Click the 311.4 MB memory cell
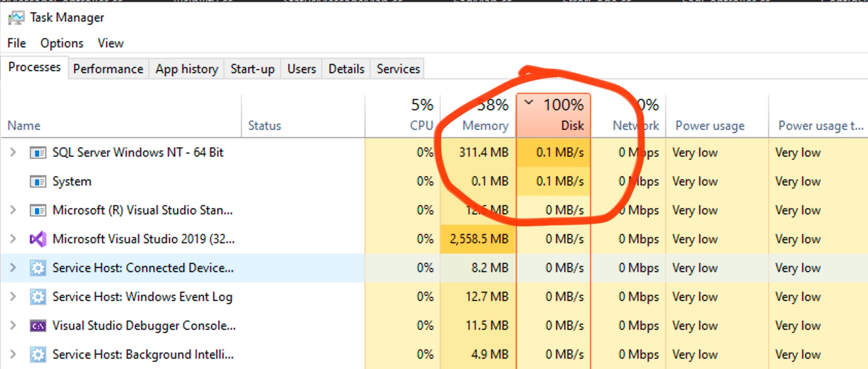Screen dimensions: 868x369 [478, 153]
